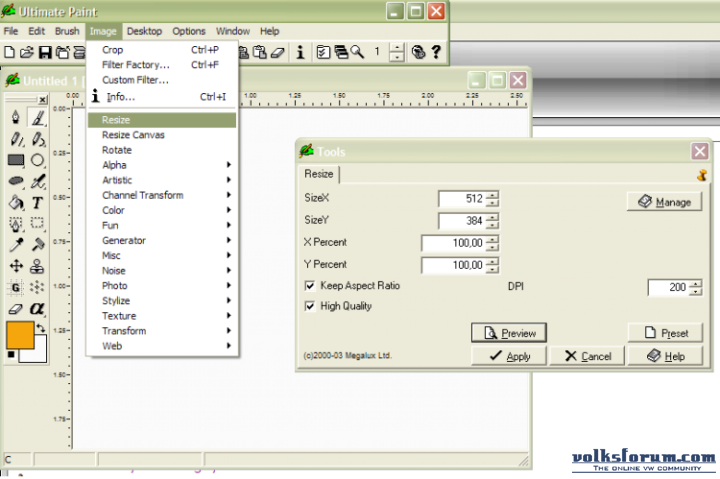Click the small black default colors swatch

(11, 355)
